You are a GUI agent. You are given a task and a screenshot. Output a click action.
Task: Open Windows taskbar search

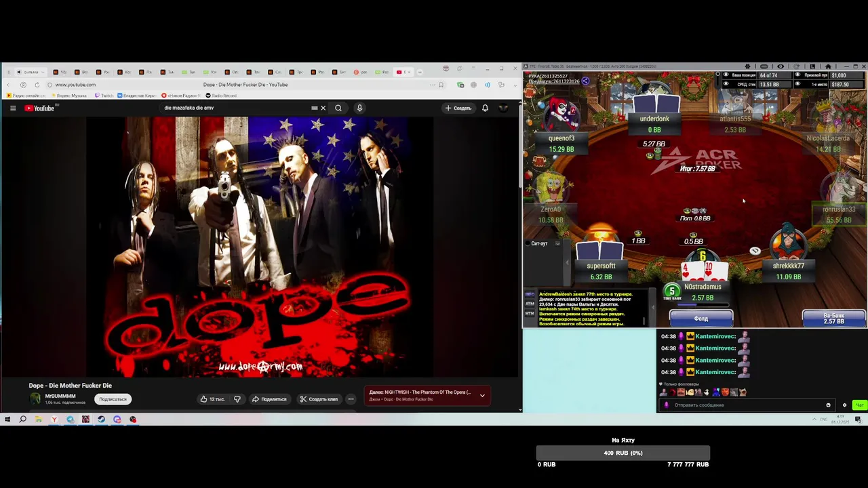click(x=22, y=420)
